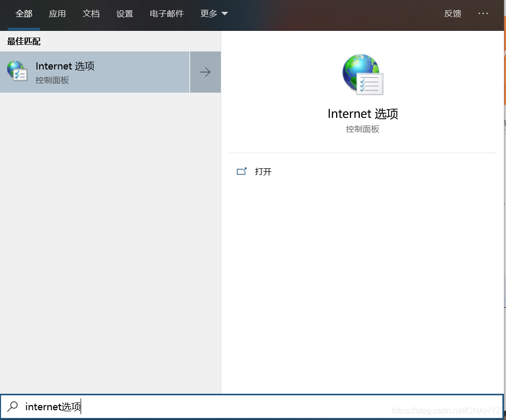Click the globe icon in the result row
Screen dimensions: 506x420
[x=17, y=72]
